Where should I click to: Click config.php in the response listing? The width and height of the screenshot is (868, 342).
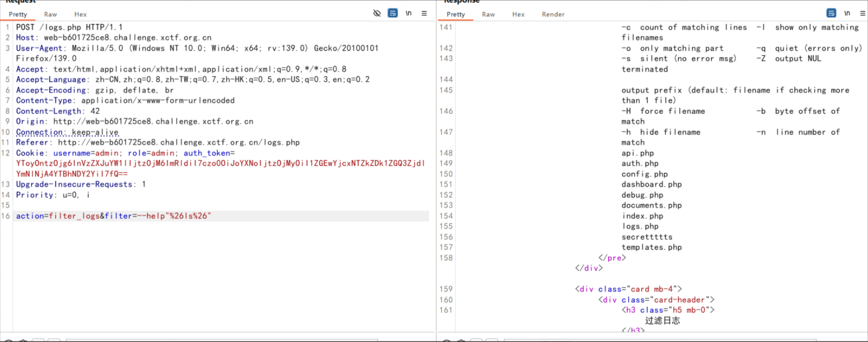[x=645, y=174]
